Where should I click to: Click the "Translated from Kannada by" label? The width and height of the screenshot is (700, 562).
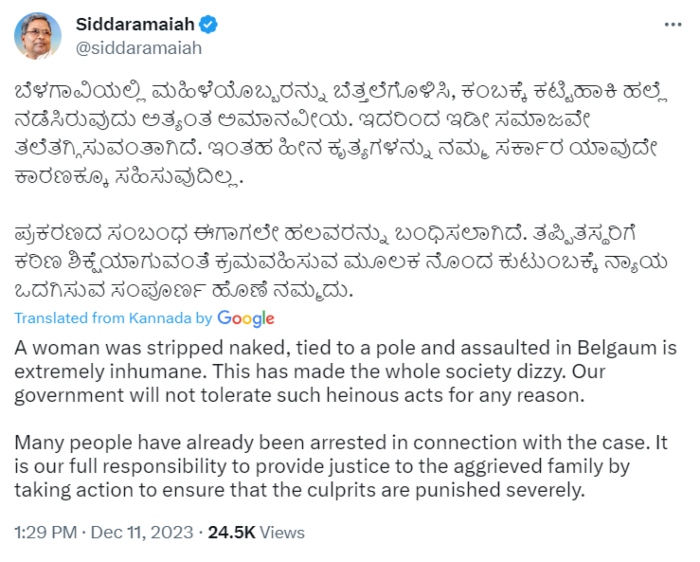tap(113, 318)
